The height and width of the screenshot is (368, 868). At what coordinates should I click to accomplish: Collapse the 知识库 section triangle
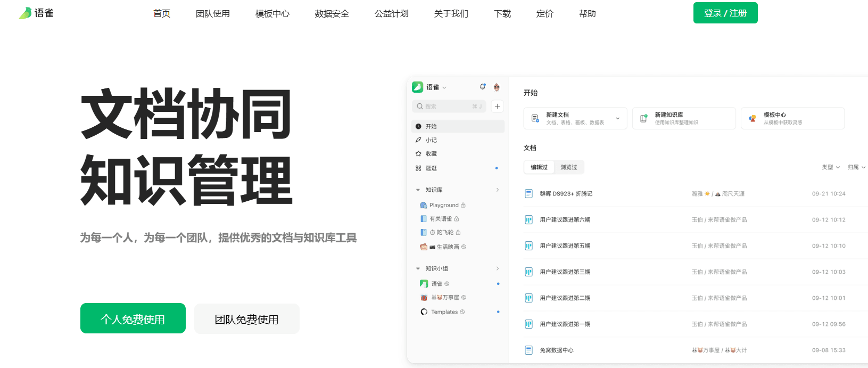coord(418,190)
